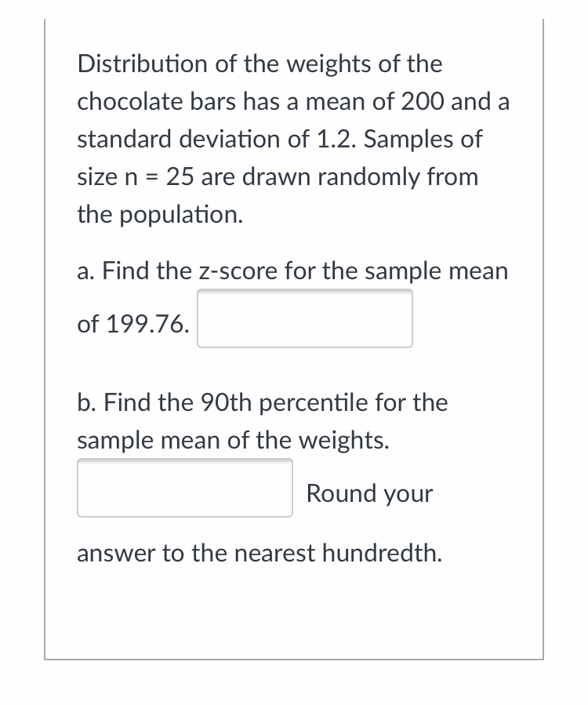Click the text "the population."

[160, 214]
